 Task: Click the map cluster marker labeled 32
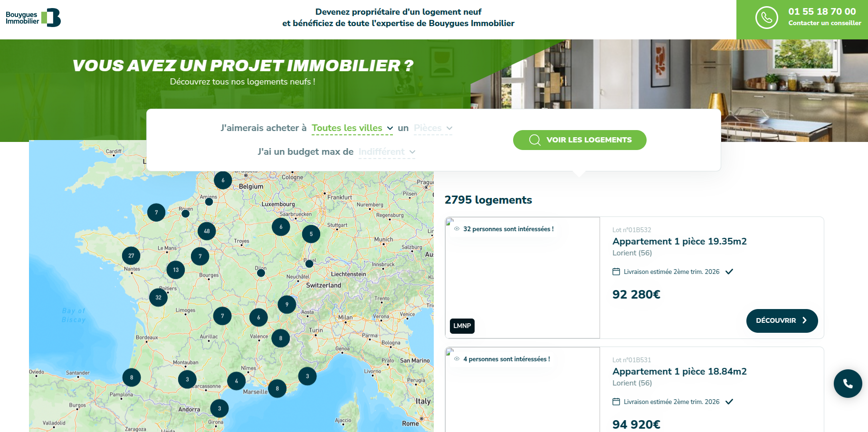[158, 298]
